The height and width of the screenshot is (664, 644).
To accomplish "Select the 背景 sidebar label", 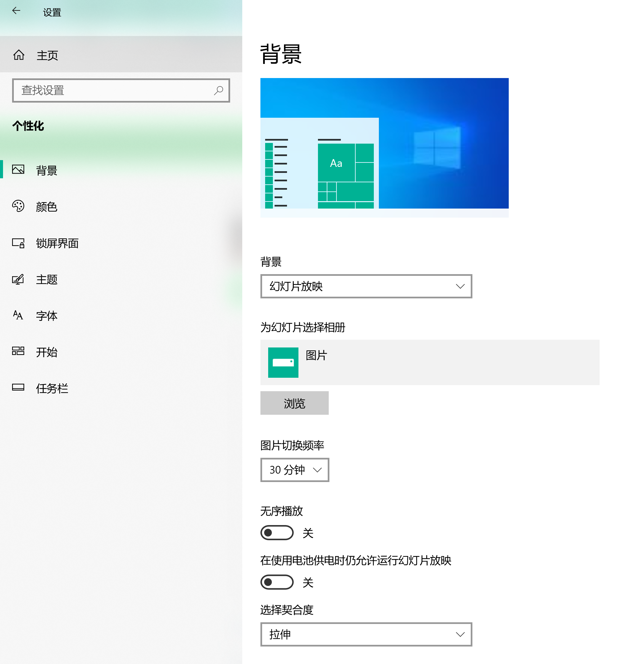I will 47,170.
